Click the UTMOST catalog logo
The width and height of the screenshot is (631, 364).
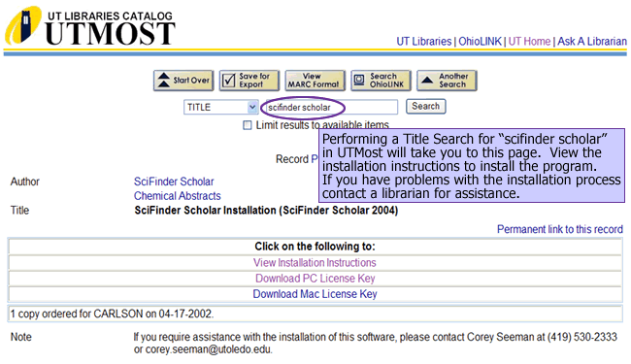tap(89, 26)
